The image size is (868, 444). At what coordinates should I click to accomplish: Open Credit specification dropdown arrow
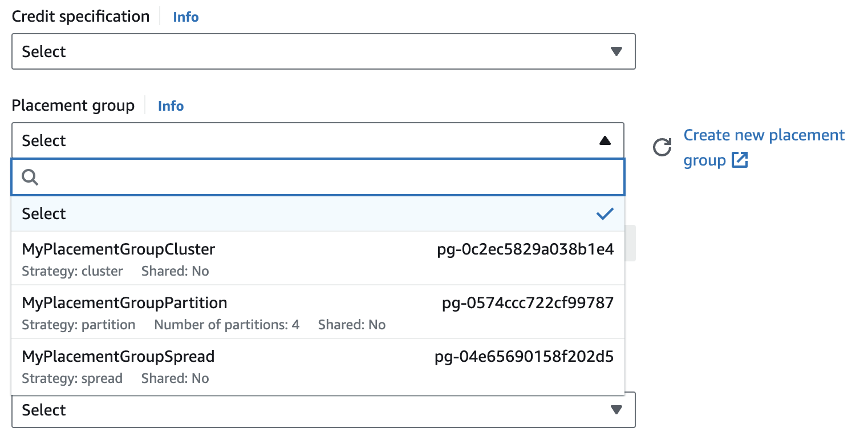616,51
